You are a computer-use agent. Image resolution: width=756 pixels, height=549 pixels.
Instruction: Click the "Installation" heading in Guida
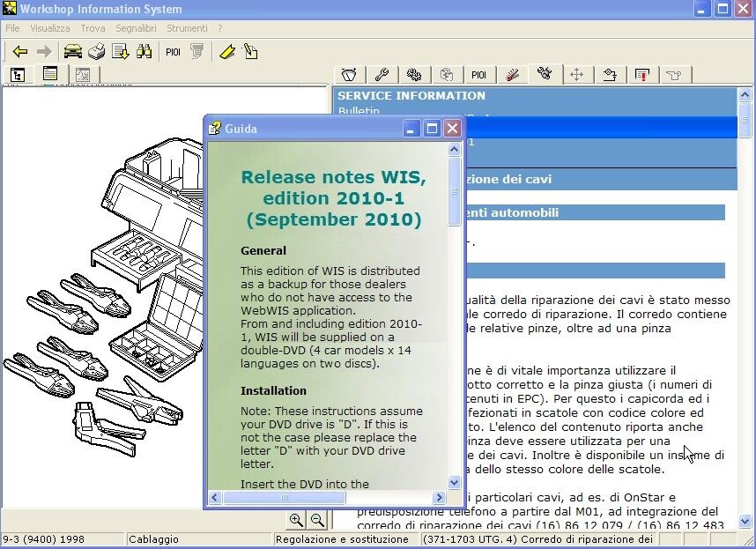point(273,390)
